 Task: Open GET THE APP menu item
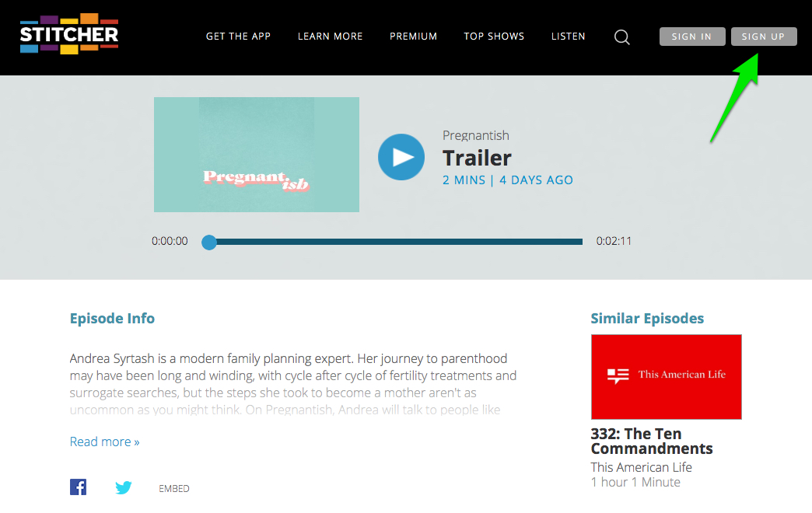pos(238,37)
